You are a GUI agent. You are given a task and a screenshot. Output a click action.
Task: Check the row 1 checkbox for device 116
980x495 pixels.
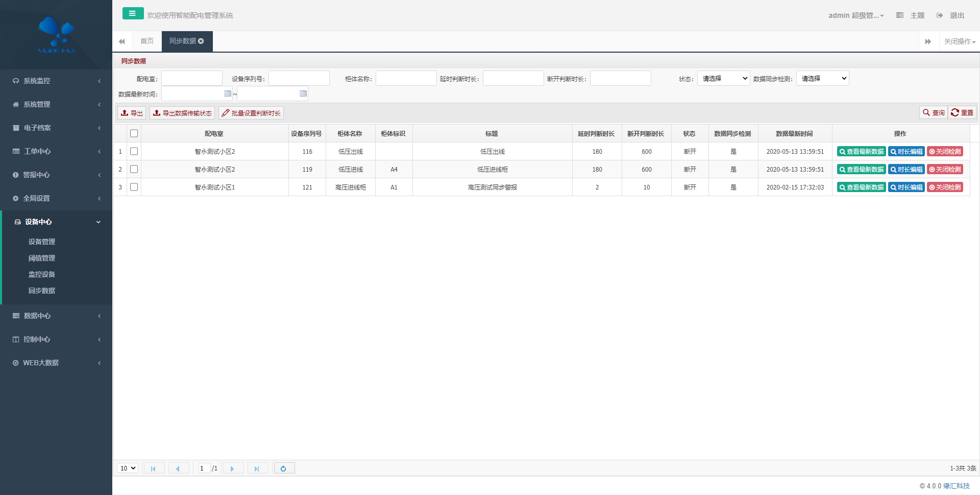coord(134,152)
